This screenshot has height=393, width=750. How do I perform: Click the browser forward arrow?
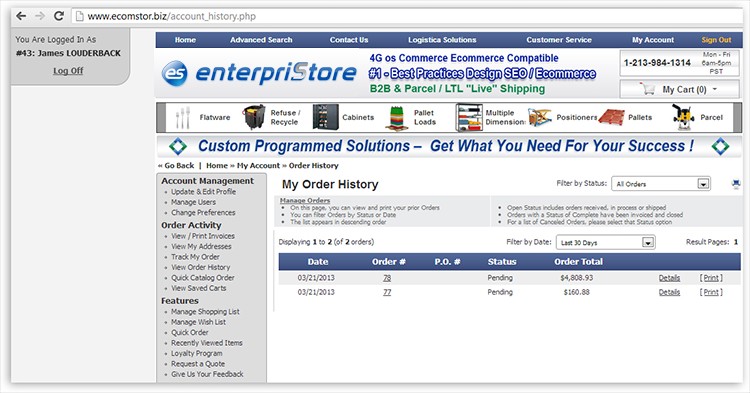pos(40,16)
